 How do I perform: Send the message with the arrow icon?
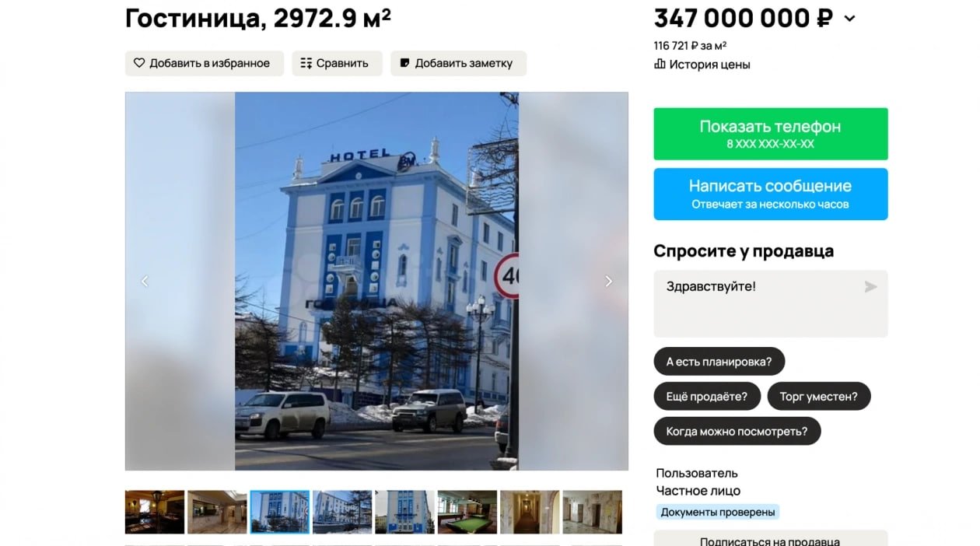point(870,287)
